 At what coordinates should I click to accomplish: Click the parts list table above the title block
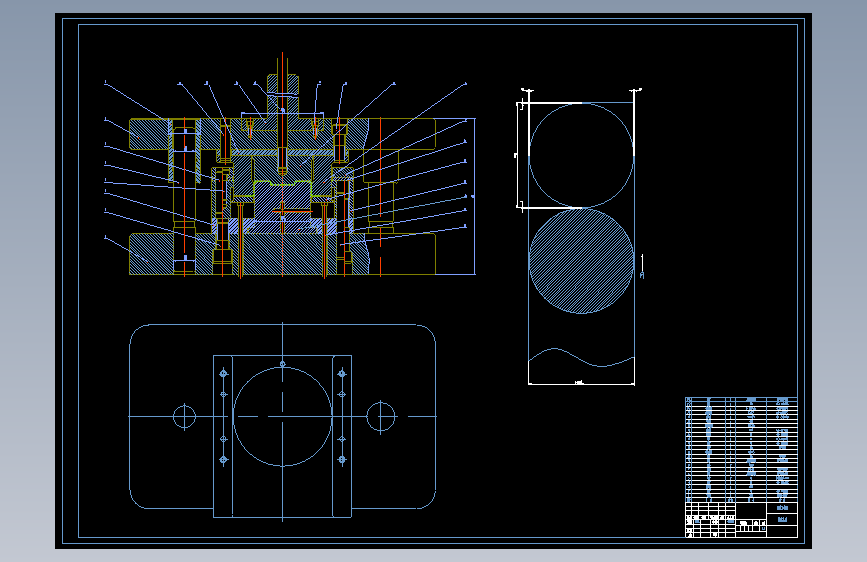point(741,449)
